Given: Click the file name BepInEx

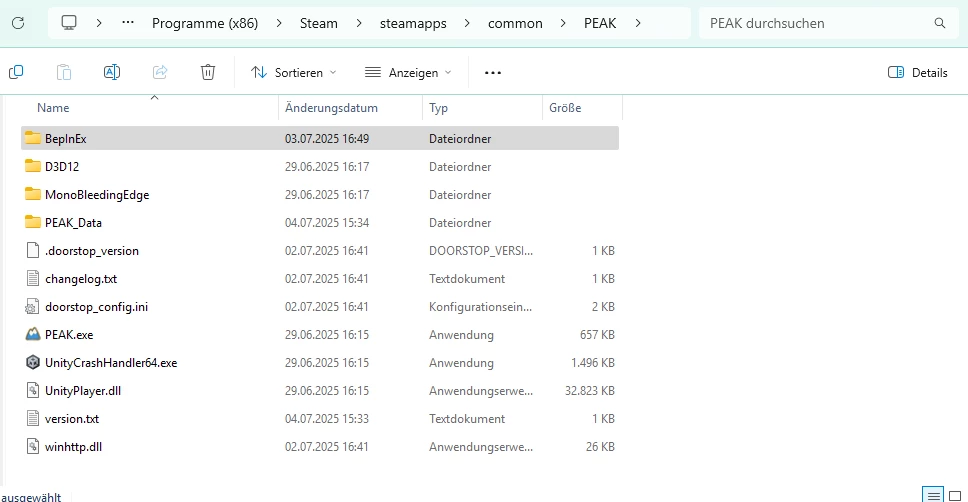Looking at the screenshot, I should click(65, 139).
